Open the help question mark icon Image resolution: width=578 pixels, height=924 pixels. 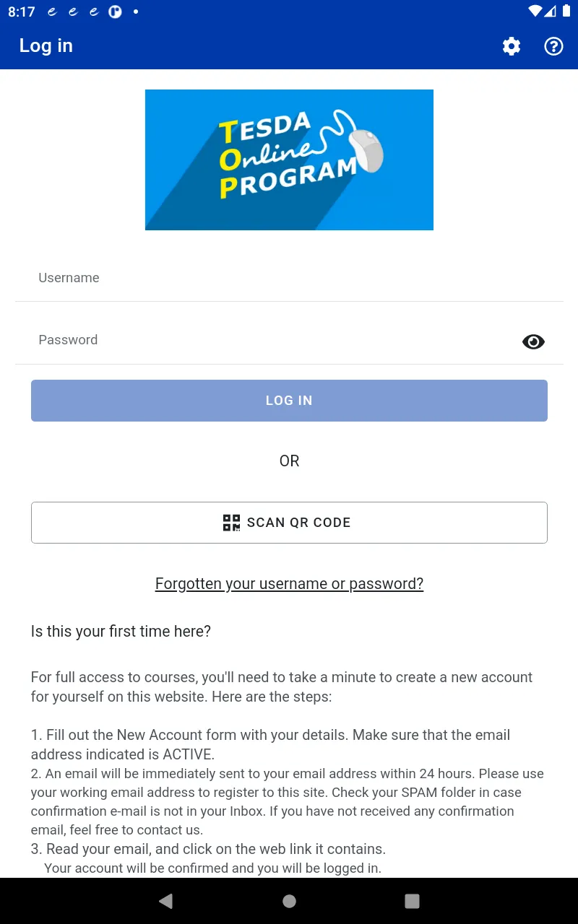coord(553,45)
